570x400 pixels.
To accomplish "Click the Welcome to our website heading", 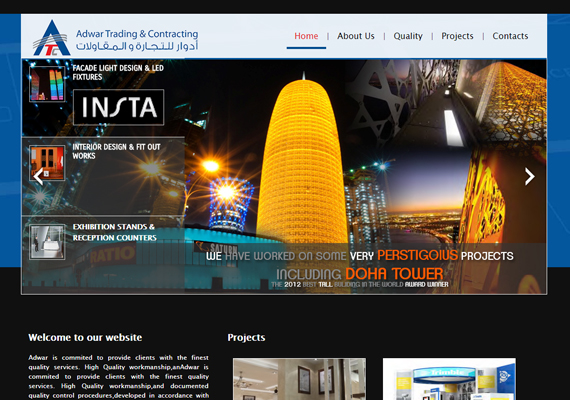I will coord(85,337).
